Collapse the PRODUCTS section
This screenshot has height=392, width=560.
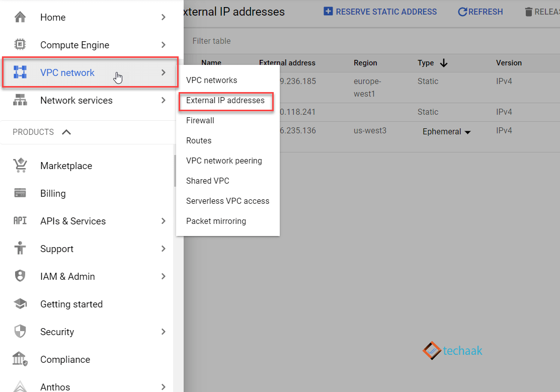66,132
